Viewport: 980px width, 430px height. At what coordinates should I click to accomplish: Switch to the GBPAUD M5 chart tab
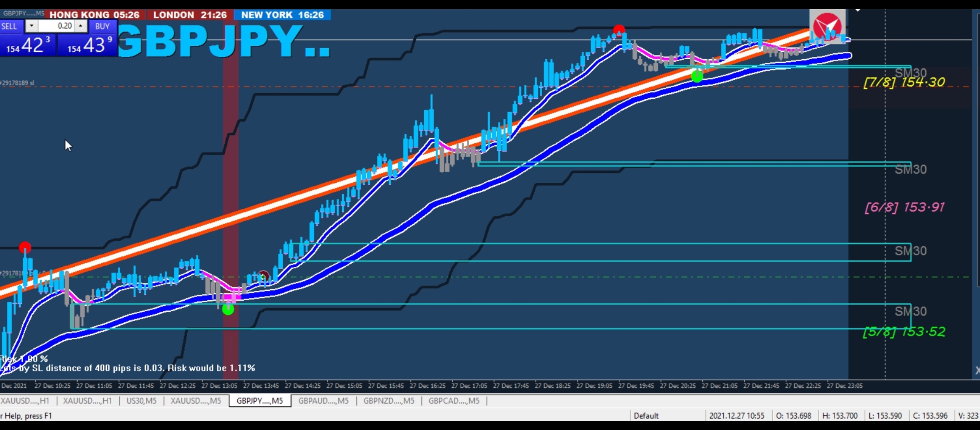point(323,401)
